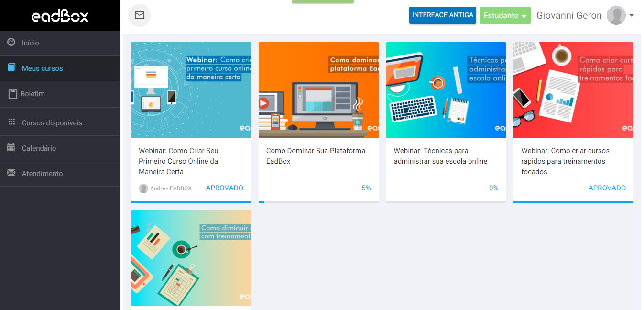Click André - EADBOX instructor avatar
This screenshot has height=310, width=644.
(143, 188)
